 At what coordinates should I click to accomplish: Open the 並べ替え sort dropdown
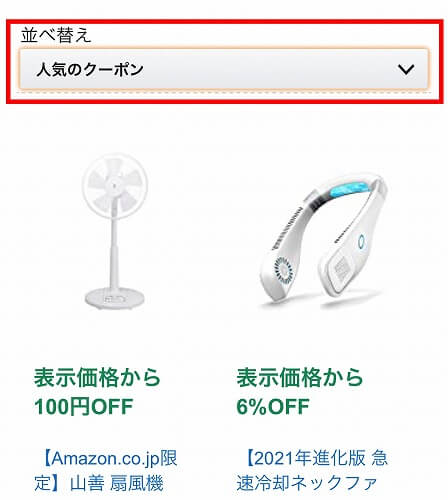pyautogui.click(x=224, y=69)
